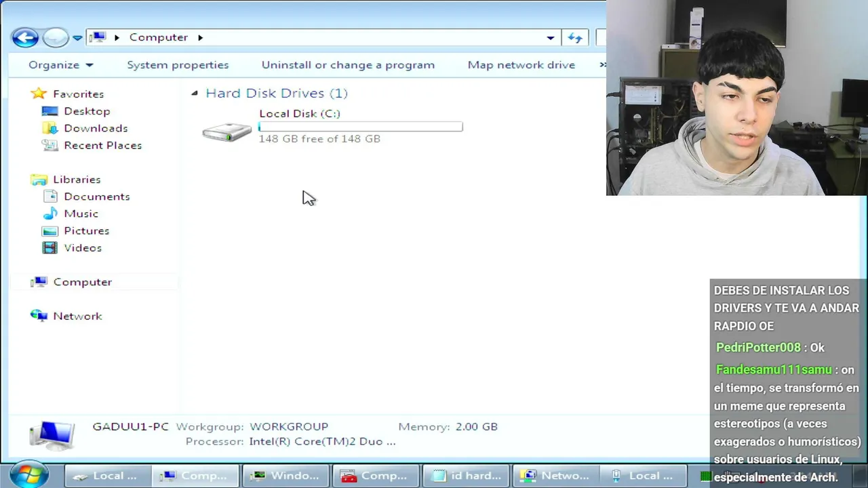
Task: Click System properties in toolbar
Action: [x=178, y=65]
